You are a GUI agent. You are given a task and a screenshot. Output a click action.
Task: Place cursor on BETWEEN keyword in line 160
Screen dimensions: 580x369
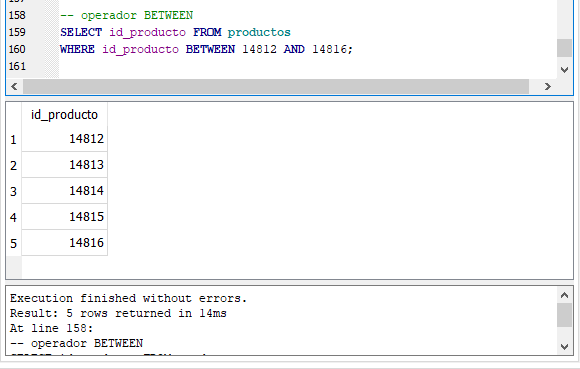pos(210,49)
